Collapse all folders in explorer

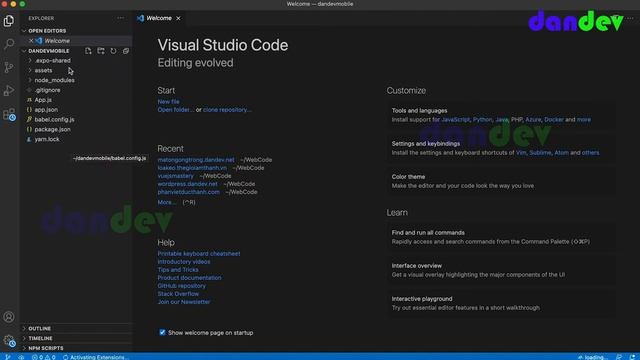coord(126,51)
